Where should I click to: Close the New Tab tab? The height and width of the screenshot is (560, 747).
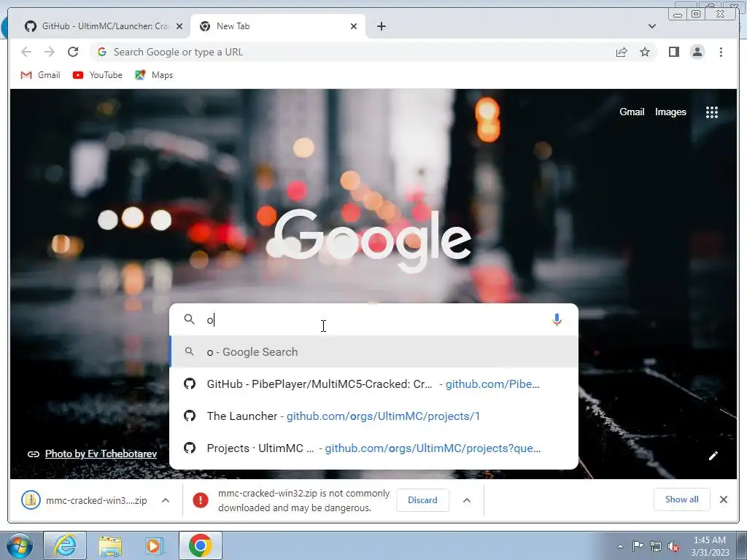pyautogui.click(x=354, y=26)
